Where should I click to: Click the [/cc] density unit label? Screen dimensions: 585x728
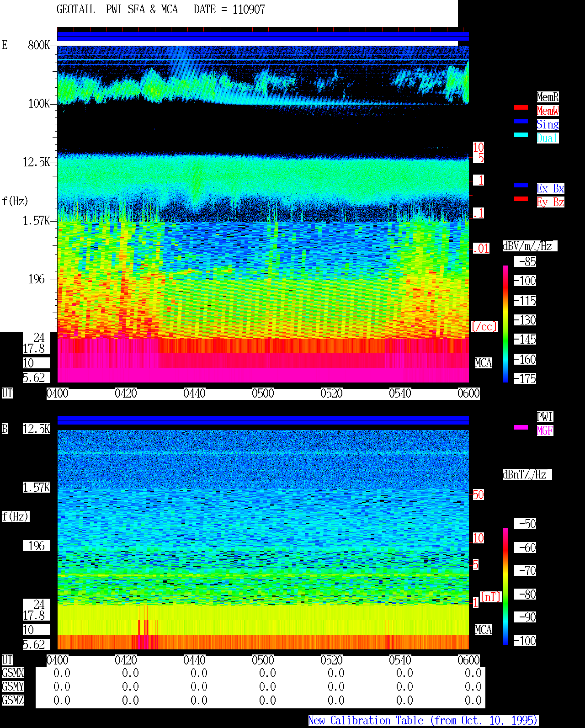tap(484, 326)
